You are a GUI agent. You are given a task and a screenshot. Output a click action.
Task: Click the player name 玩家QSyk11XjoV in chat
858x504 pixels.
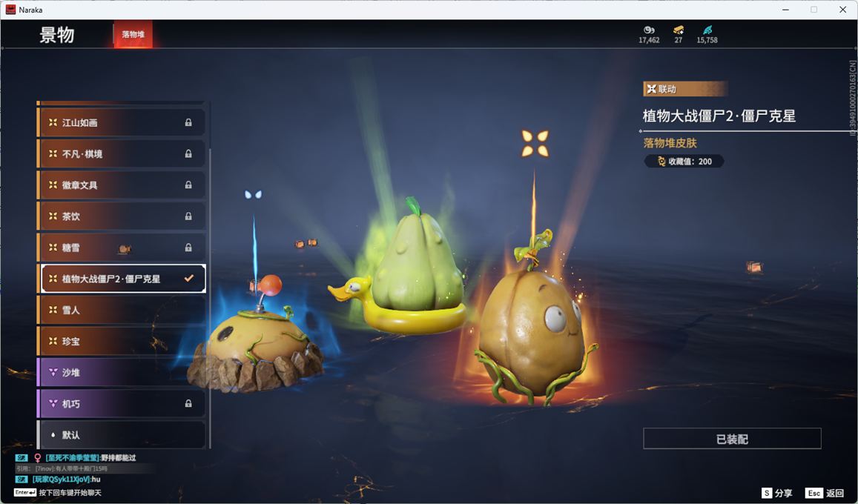click(x=61, y=480)
